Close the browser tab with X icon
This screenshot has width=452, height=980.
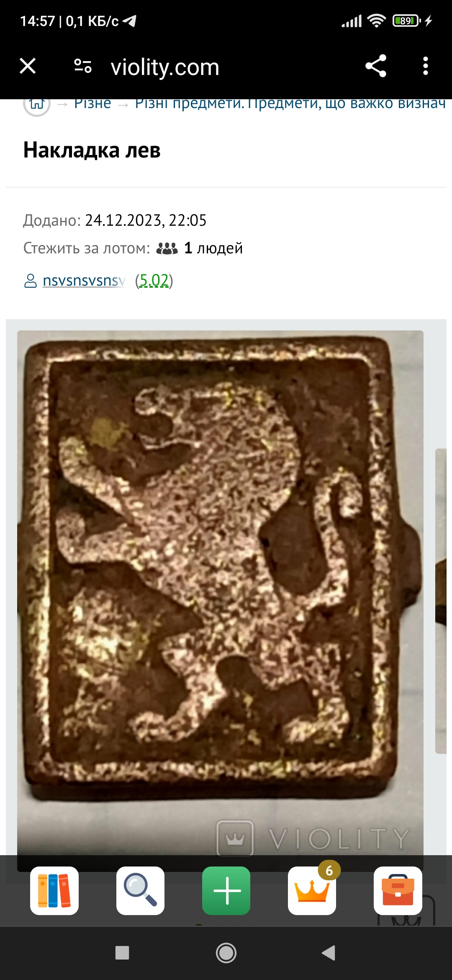pos(28,66)
